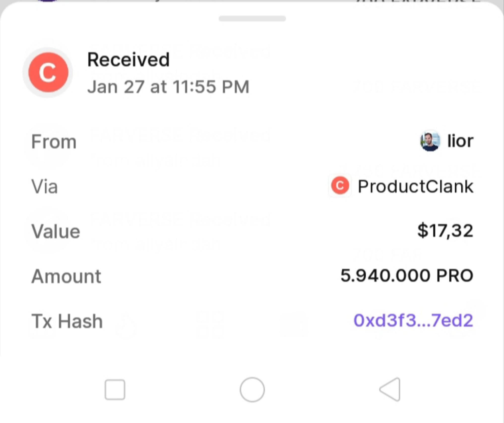504x423 pixels.
Task: Tap the Tx Hash row label
Action: (x=67, y=321)
